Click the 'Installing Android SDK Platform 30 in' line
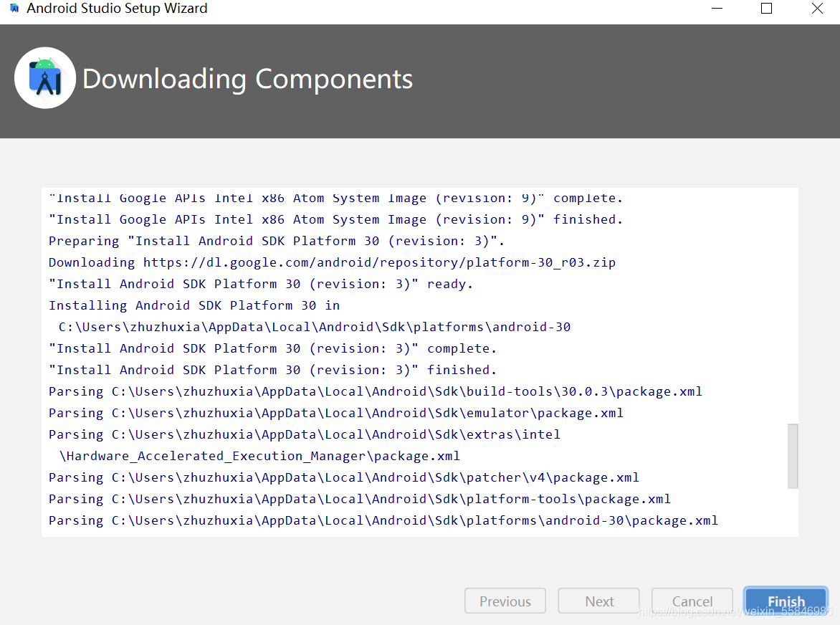The width and height of the screenshot is (840, 625). [194, 305]
